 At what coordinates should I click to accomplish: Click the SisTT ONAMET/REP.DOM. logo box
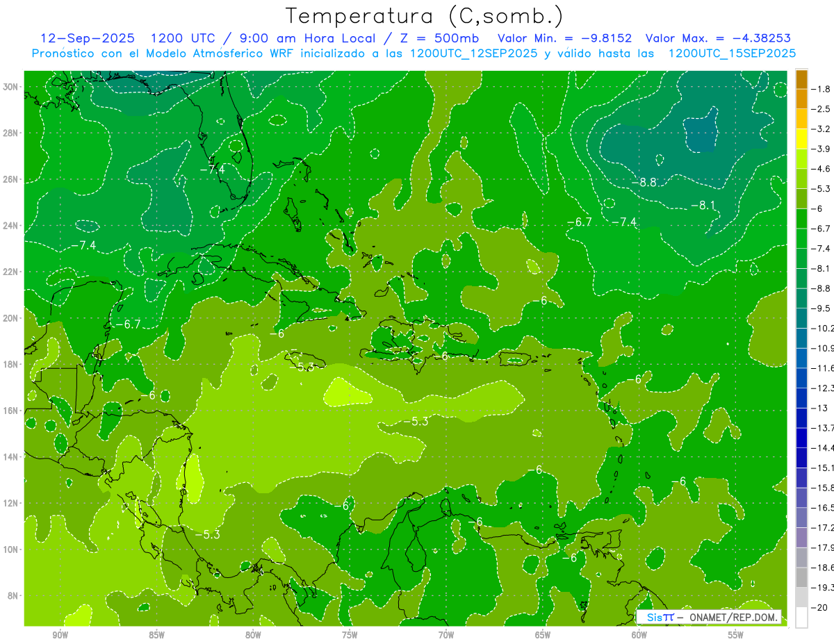point(708,617)
